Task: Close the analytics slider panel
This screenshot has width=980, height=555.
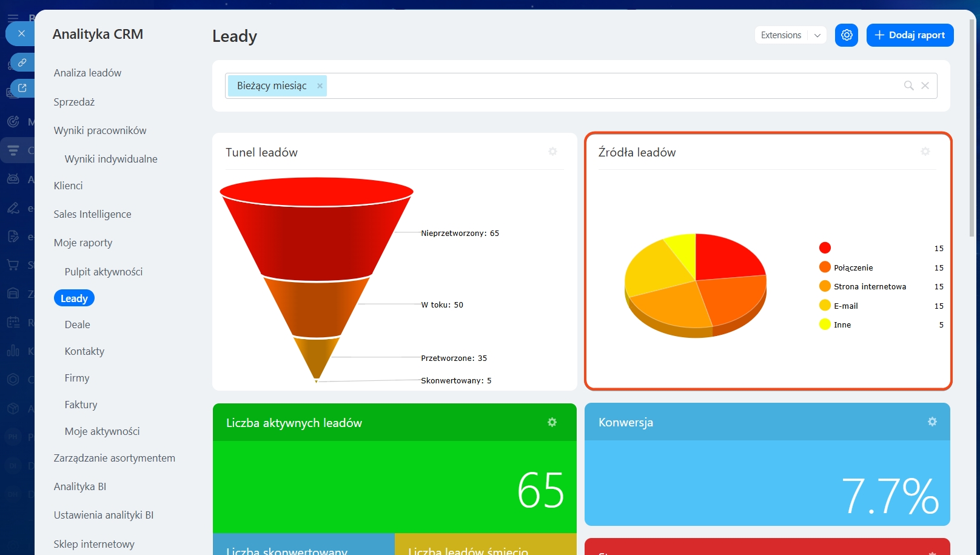Action: click(x=21, y=33)
